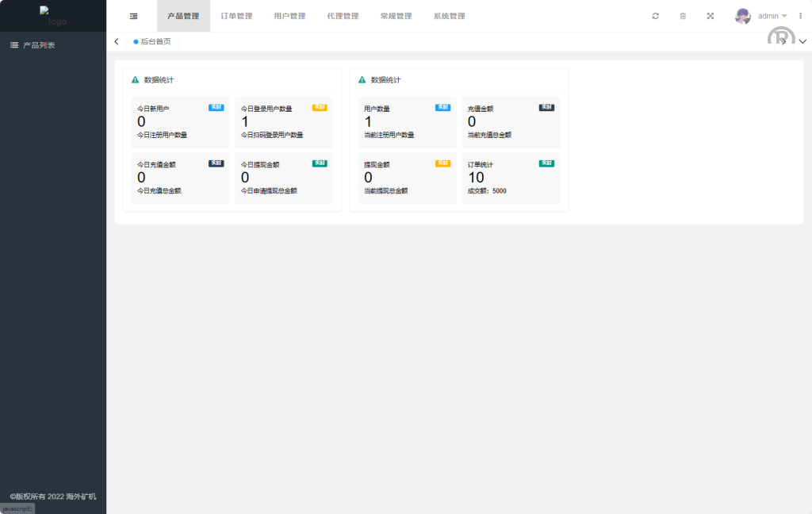Open the admin account dropdown
The width and height of the screenshot is (812, 514).
click(772, 16)
